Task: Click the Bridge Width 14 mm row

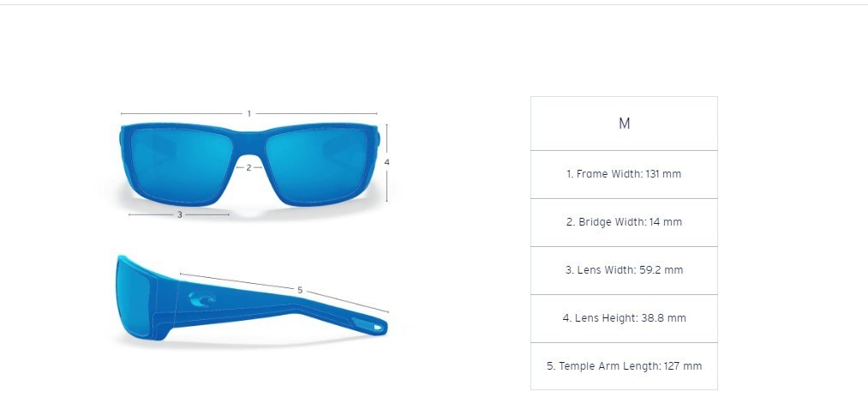Action: (624, 223)
